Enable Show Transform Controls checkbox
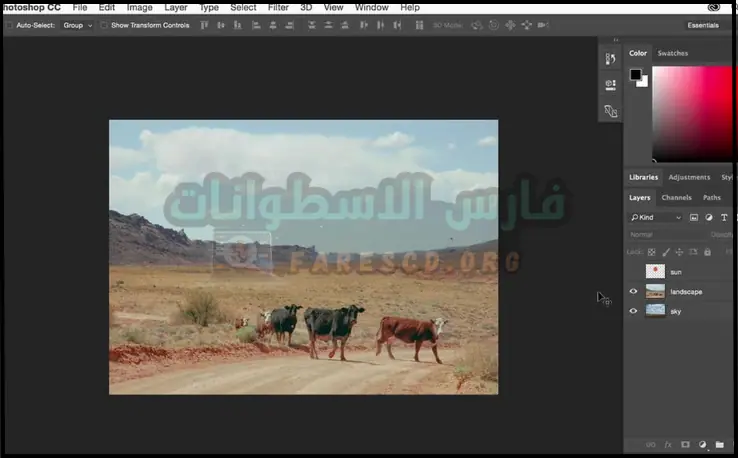Image resolution: width=738 pixels, height=458 pixels. pyautogui.click(x=104, y=25)
